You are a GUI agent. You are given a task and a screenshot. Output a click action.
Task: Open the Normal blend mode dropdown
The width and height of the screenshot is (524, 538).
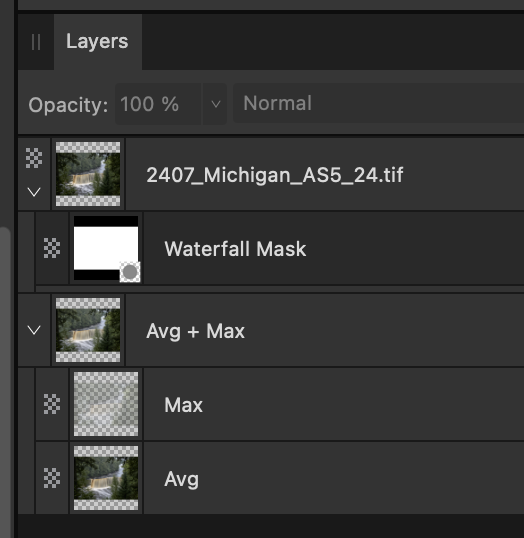(x=378, y=103)
